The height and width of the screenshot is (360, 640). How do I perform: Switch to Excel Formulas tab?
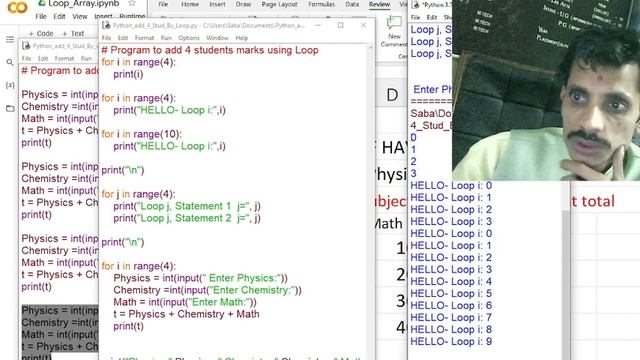[321, 4]
